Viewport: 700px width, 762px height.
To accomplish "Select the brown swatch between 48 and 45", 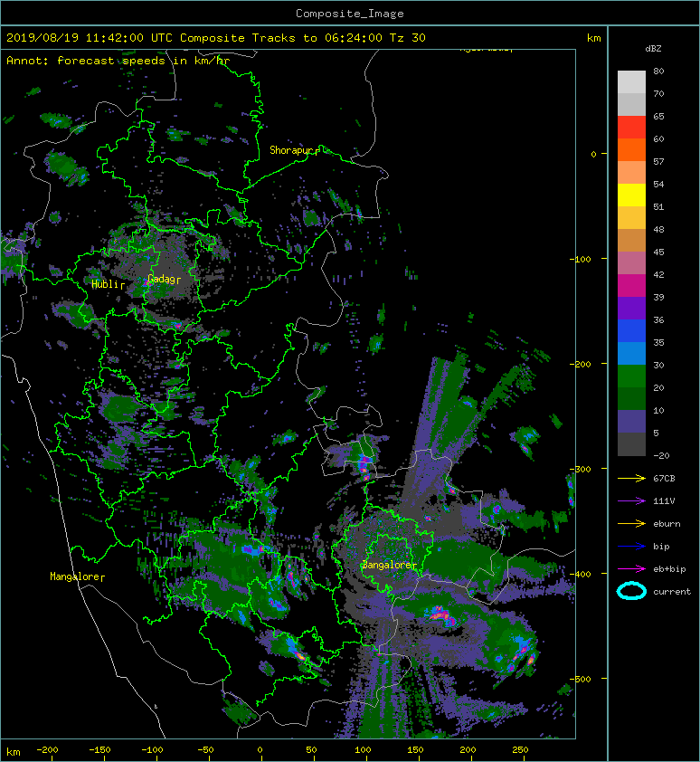I will pos(631,240).
